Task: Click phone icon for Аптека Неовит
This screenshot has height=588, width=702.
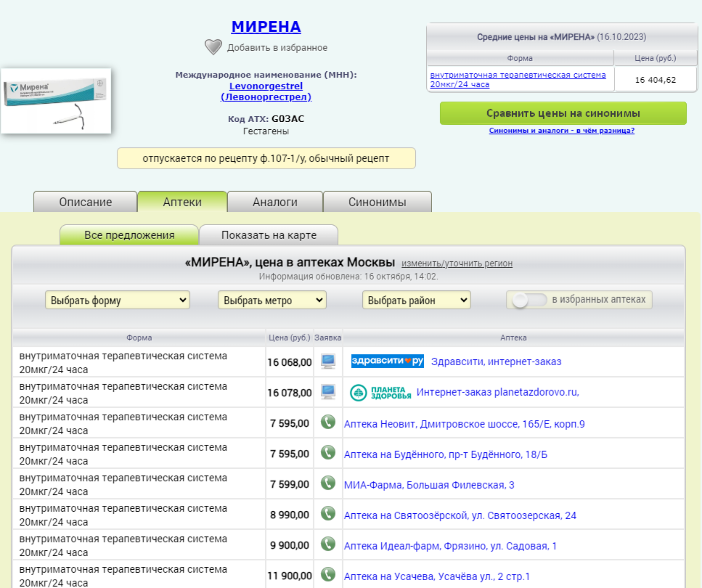Action: [x=328, y=422]
